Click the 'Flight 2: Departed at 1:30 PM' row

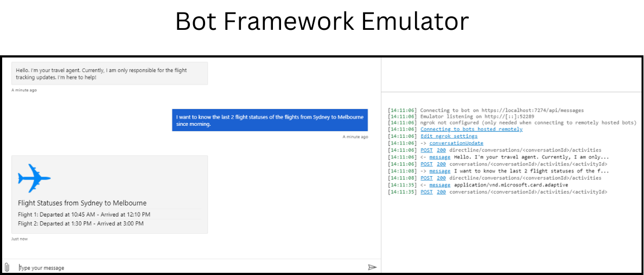81,223
